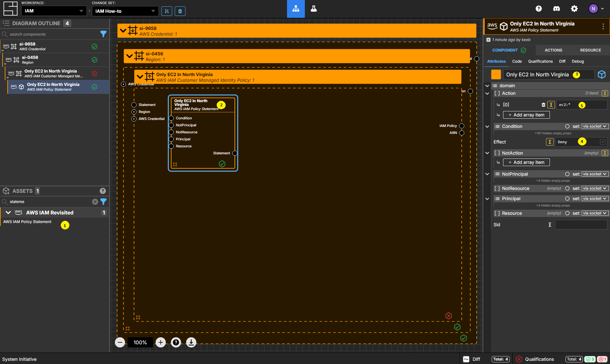This screenshot has height=364, width=610.
Task: Click the Condition input socket on node
Action: point(171,118)
